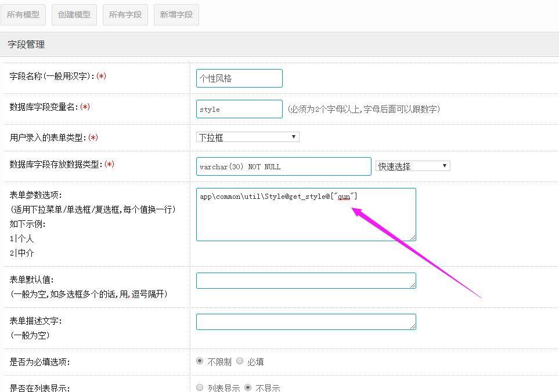Image resolution: width=559 pixels, height=392 pixels.
Task: Click the 表单默认值 text field
Action: 306,281
